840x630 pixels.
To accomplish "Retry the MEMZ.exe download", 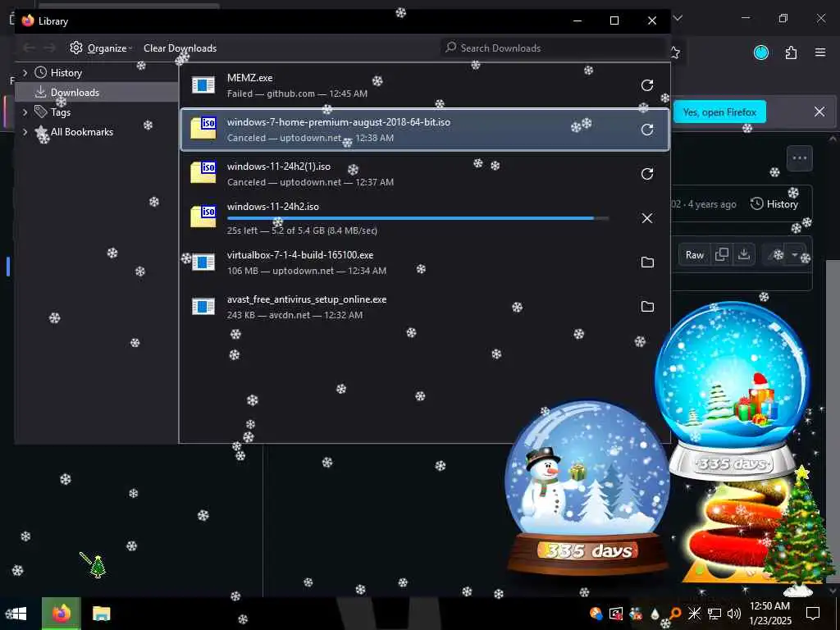I will (x=647, y=85).
